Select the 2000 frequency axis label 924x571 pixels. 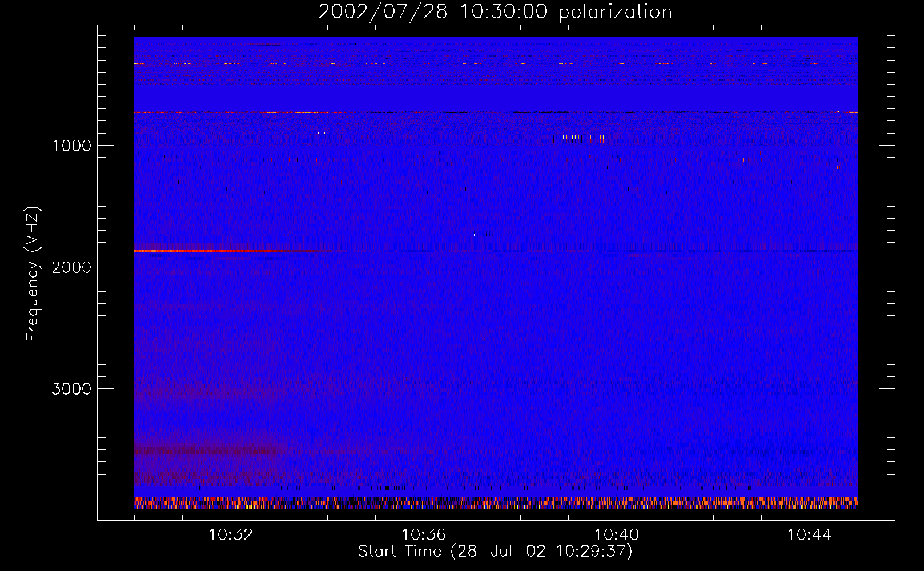71,267
